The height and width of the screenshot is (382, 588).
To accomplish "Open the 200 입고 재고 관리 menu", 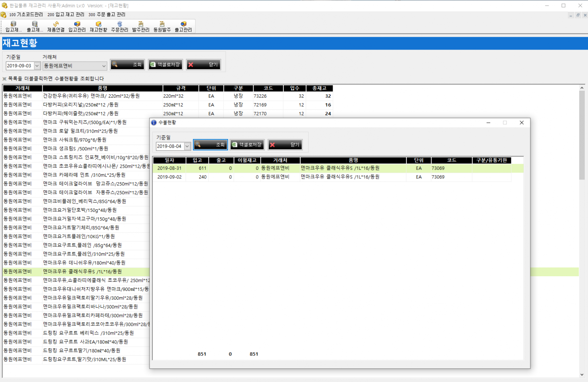I will [66, 15].
